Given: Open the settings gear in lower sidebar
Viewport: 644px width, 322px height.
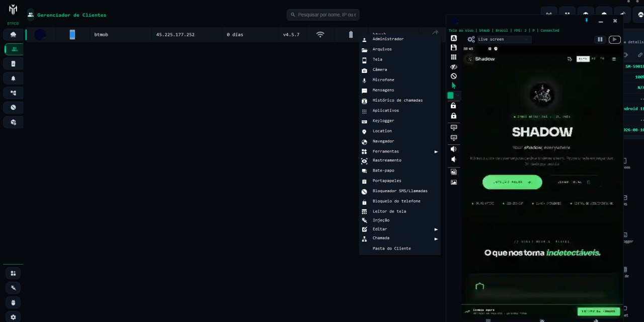Looking at the screenshot, I should (x=13, y=317).
